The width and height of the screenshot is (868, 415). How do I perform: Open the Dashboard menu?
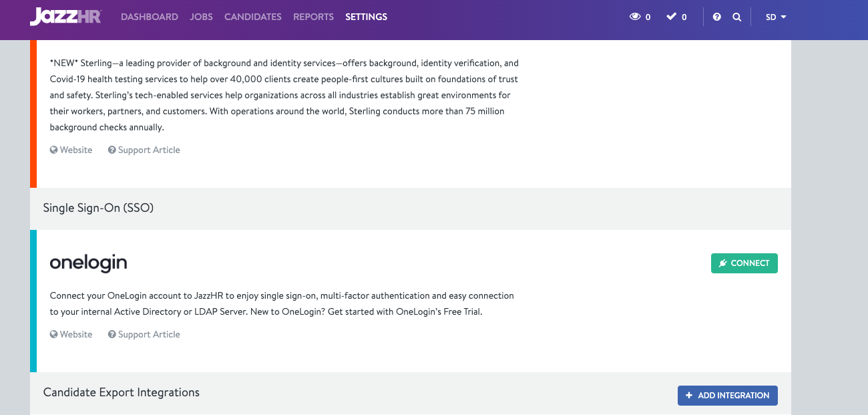tap(150, 17)
